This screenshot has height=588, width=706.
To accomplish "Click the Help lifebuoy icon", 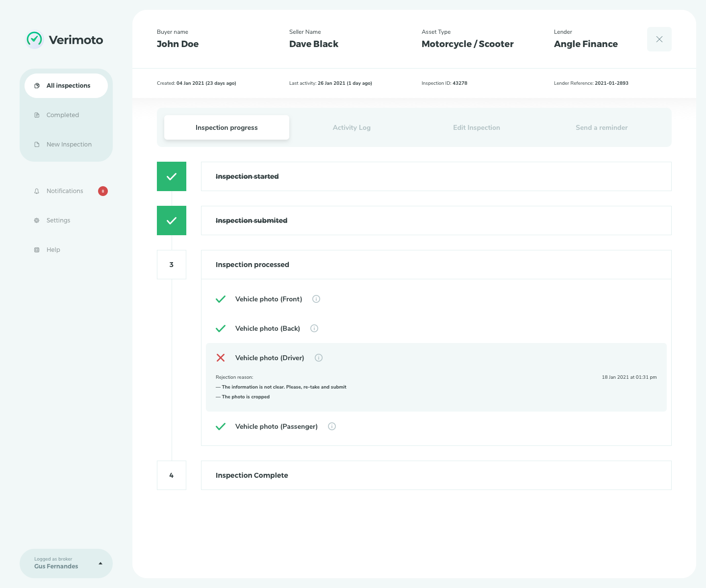I will pos(37,250).
